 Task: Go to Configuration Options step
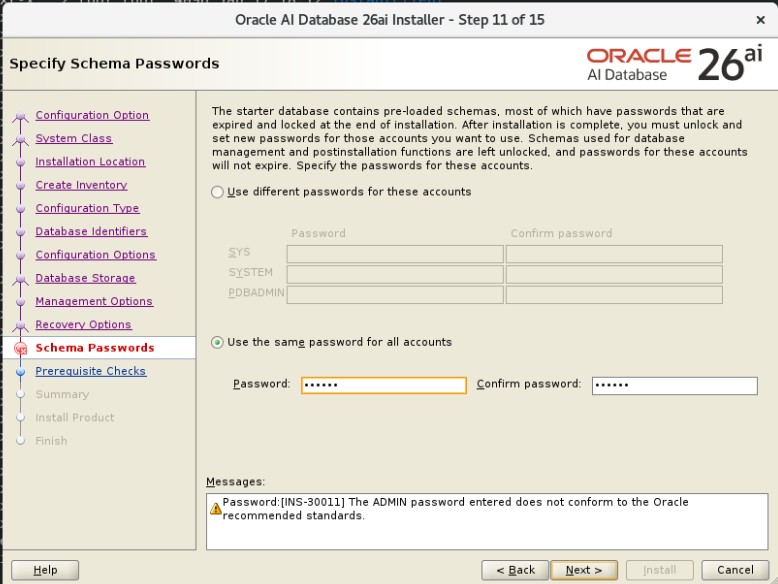96,255
